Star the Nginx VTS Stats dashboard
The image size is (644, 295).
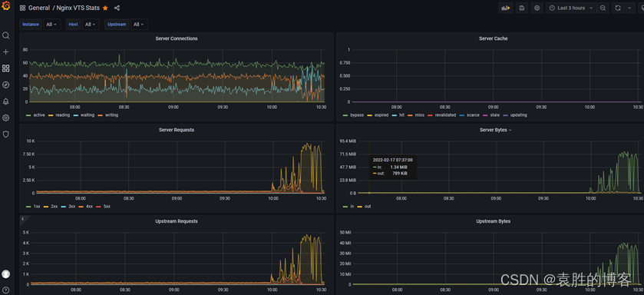(106, 8)
